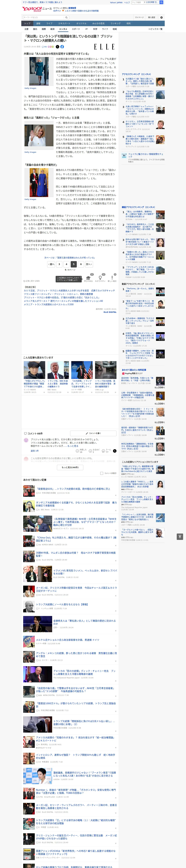The image size is (186, 868).
Task: Click the ELLE magazine logo
Action: click(104, 47)
